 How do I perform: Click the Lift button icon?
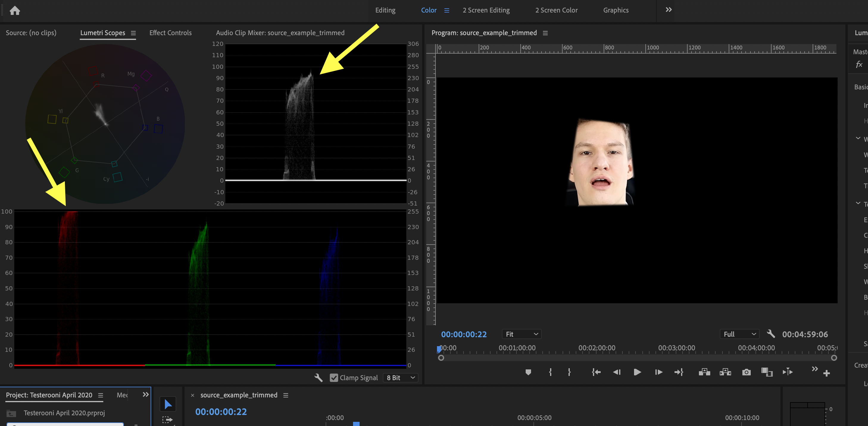pos(704,372)
